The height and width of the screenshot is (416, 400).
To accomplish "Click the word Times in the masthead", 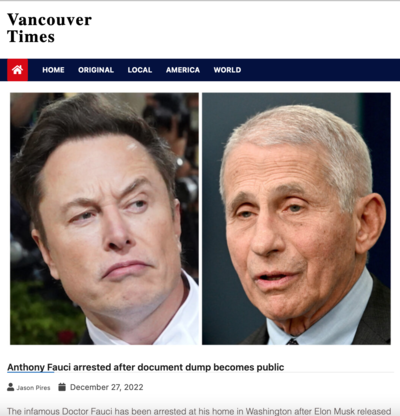I will tap(31, 37).
